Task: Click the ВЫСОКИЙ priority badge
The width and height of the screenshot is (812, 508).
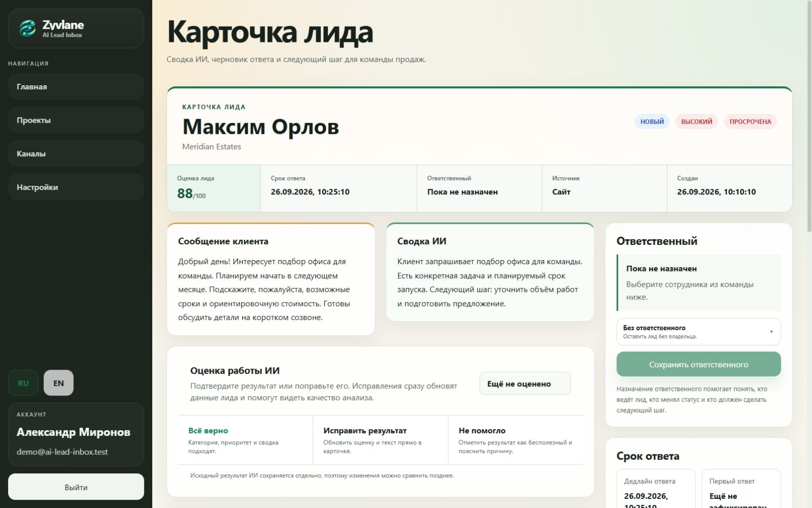Action: click(x=697, y=122)
